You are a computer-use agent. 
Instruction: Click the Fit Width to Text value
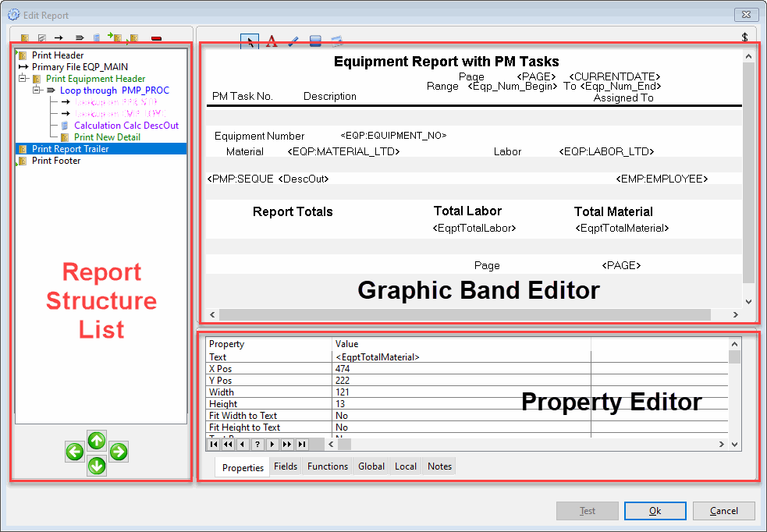[460, 416]
